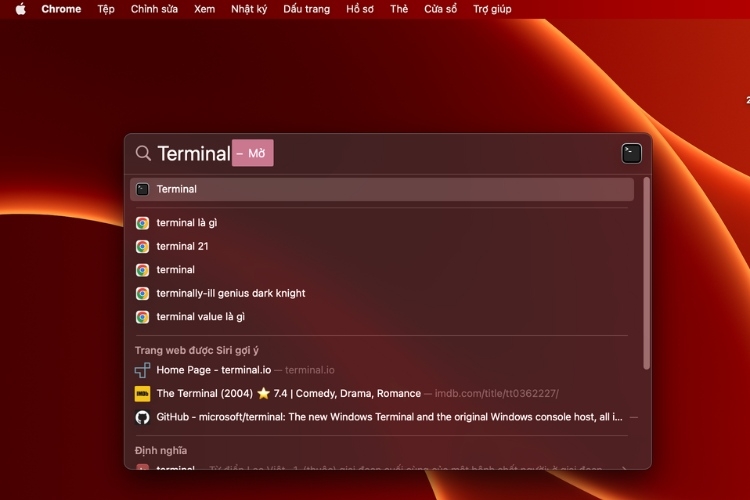Select 'terminally-ill genius dark knight' suggestion
This screenshot has height=500, width=750.
[x=382, y=293]
